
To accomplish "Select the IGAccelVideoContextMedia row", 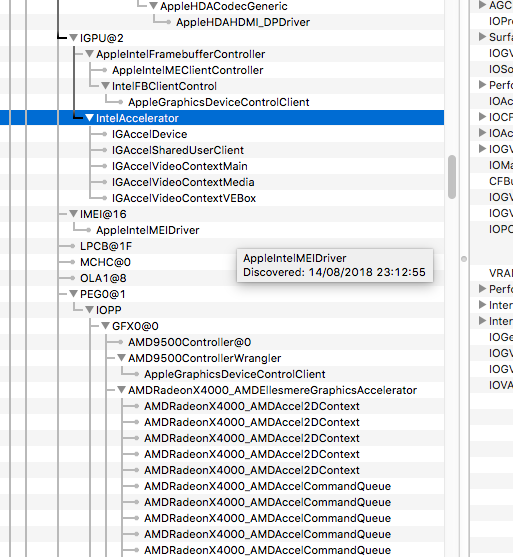I will [x=183, y=182].
